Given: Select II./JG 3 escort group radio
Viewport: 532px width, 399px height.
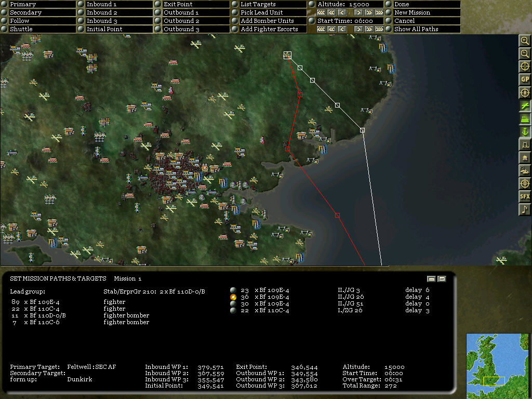Looking at the screenshot, I should coord(233,290).
